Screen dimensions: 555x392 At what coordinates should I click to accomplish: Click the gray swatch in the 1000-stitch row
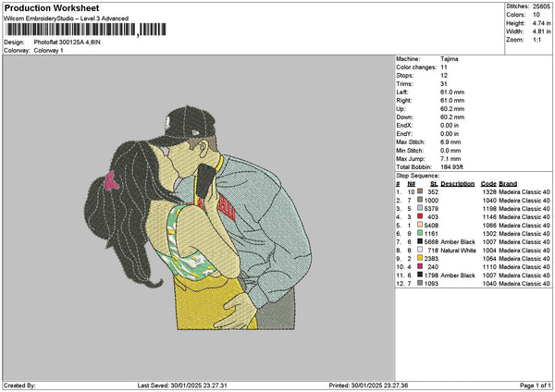420,200
